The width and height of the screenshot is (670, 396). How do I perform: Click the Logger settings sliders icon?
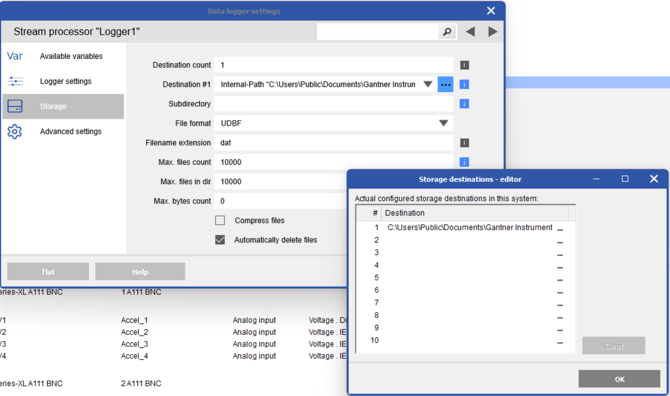click(x=15, y=81)
